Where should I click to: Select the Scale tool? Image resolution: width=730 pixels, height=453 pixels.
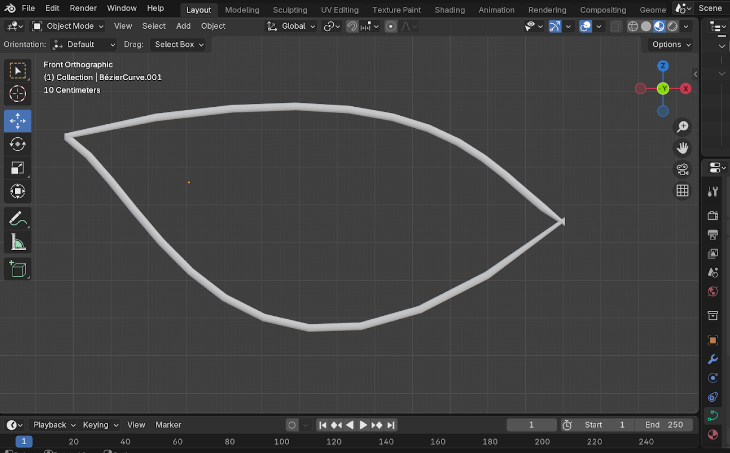tap(18, 168)
